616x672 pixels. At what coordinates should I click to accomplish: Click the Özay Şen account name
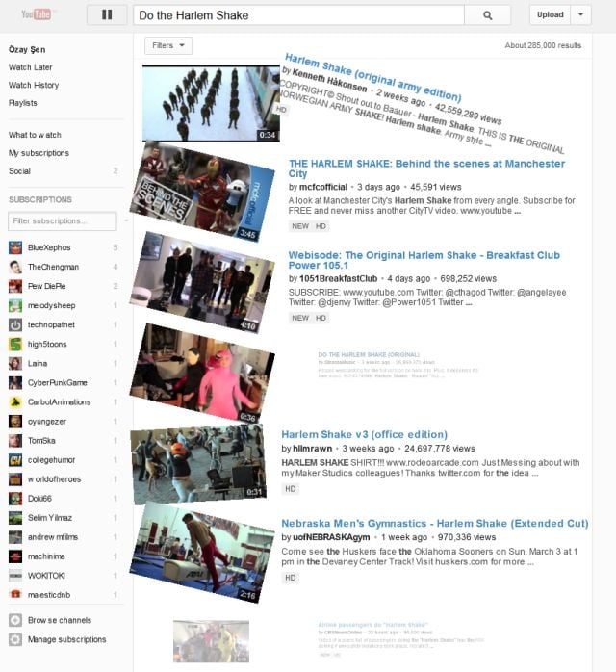27,49
